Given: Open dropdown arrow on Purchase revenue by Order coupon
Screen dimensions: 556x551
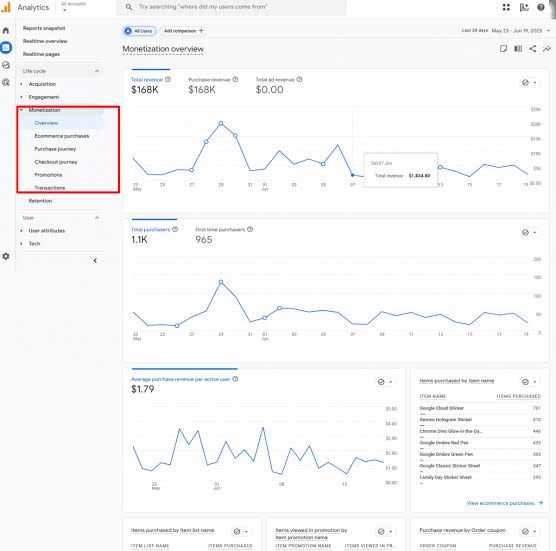Looking at the screenshot, I should pos(535,531).
